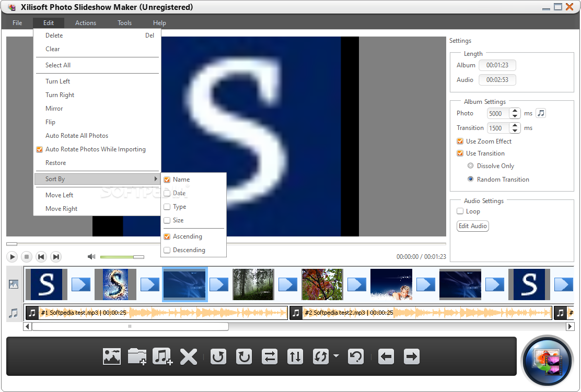Increase Transition duration with up arrow
Image resolution: width=581 pixels, height=392 pixels.
[515, 125]
